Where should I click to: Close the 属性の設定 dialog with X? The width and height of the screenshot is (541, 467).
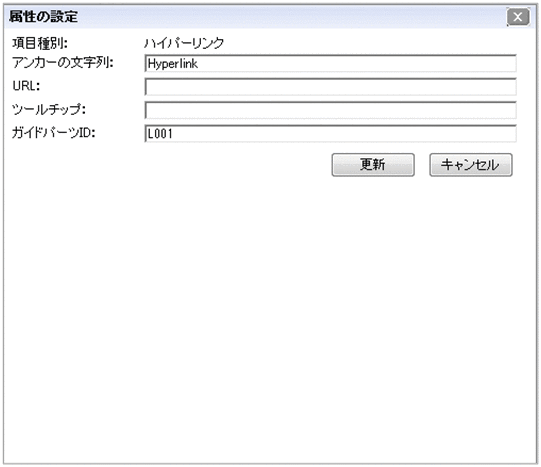pos(518,17)
